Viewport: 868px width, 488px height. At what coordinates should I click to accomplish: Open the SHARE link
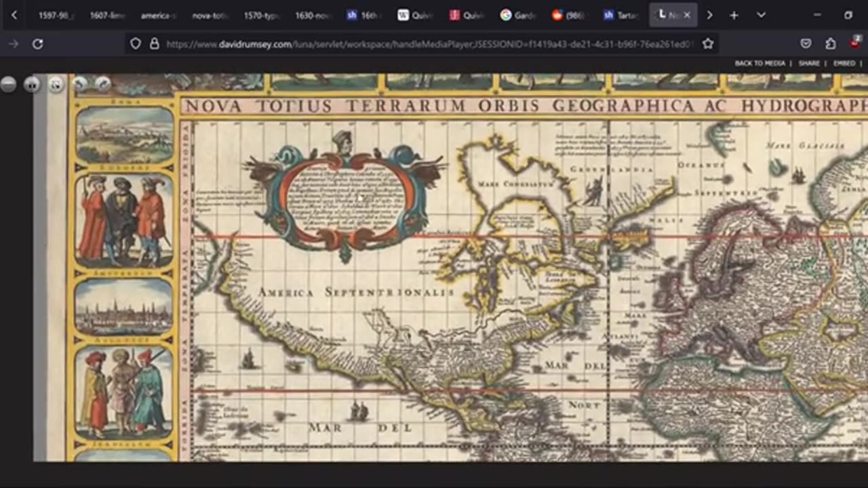coord(809,63)
